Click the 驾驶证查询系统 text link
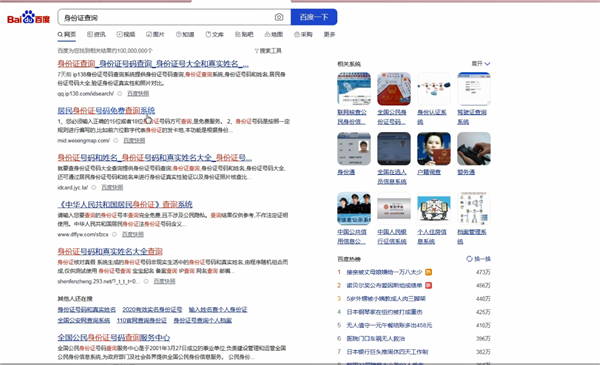Viewport: 600px width, 365px height. 472,117
